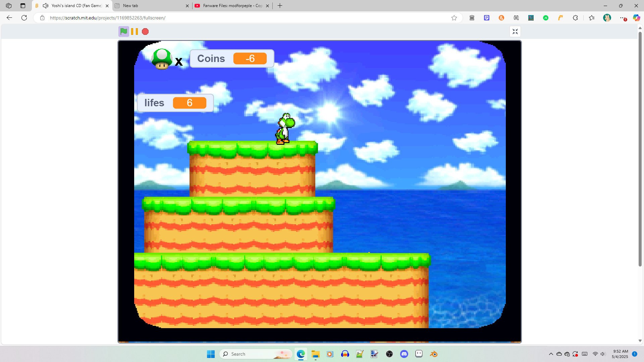Open Discord from the taskbar
This screenshot has width=644, height=362.
[x=404, y=354]
